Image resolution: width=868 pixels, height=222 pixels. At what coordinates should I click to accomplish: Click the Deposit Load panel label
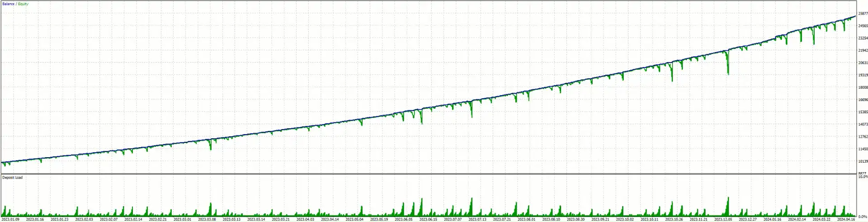[x=12, y=178]
